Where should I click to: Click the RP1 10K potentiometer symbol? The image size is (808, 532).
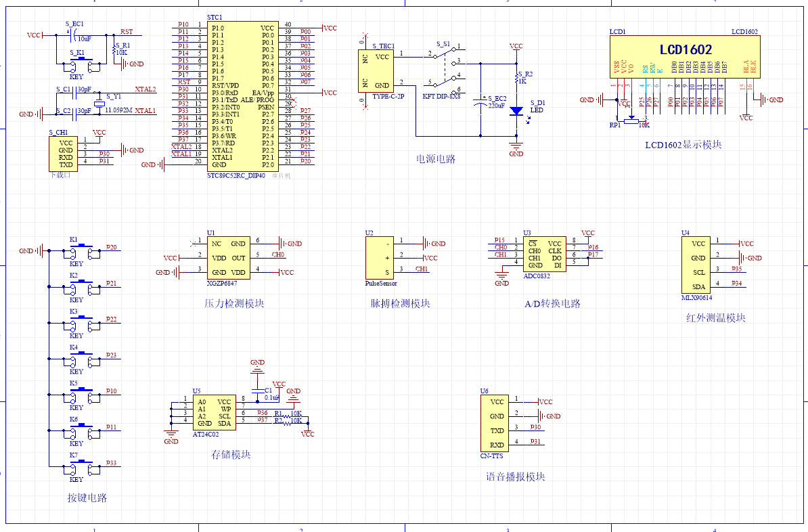[631, 120]
